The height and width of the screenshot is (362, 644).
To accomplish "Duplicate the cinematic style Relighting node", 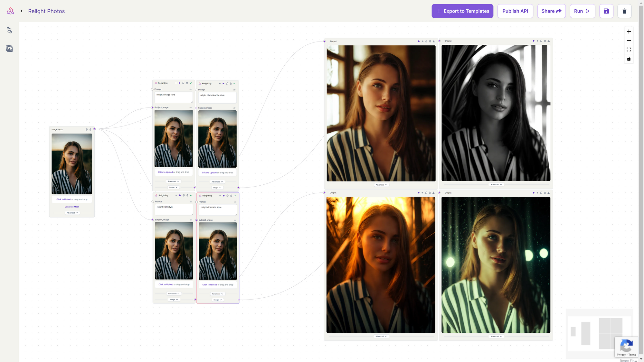I will coord(227,196).
